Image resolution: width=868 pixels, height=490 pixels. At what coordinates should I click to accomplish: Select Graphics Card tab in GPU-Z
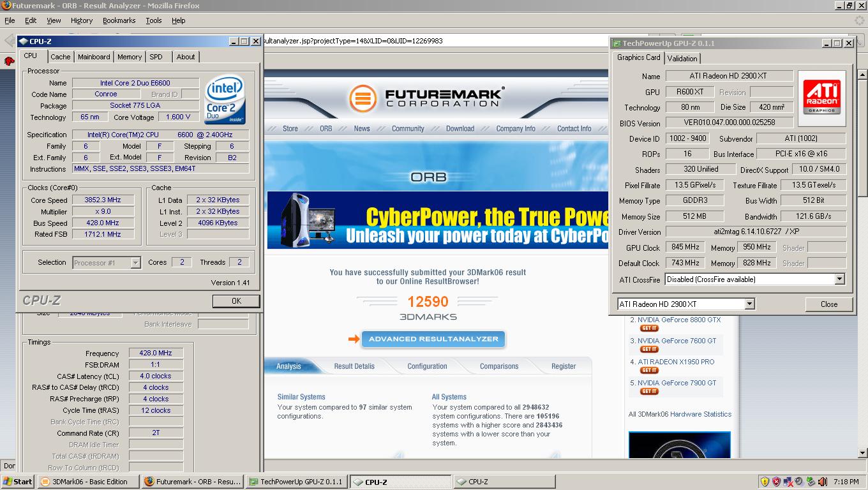638,57
